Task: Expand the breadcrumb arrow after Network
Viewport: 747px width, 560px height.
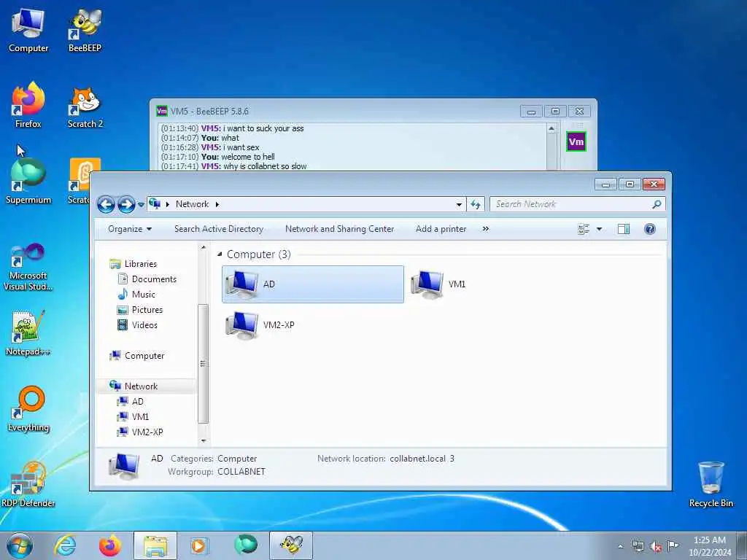Action: pyautogui.click(x=217, y=204)
